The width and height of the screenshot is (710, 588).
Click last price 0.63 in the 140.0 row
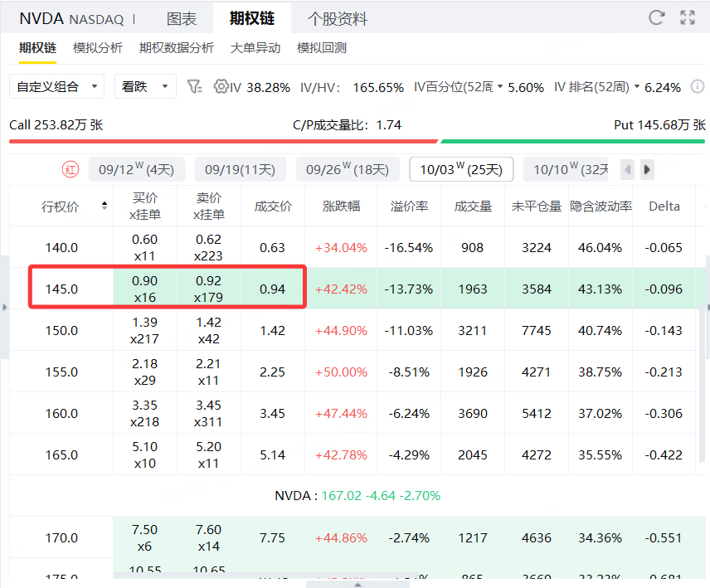[x=273, y=248]
